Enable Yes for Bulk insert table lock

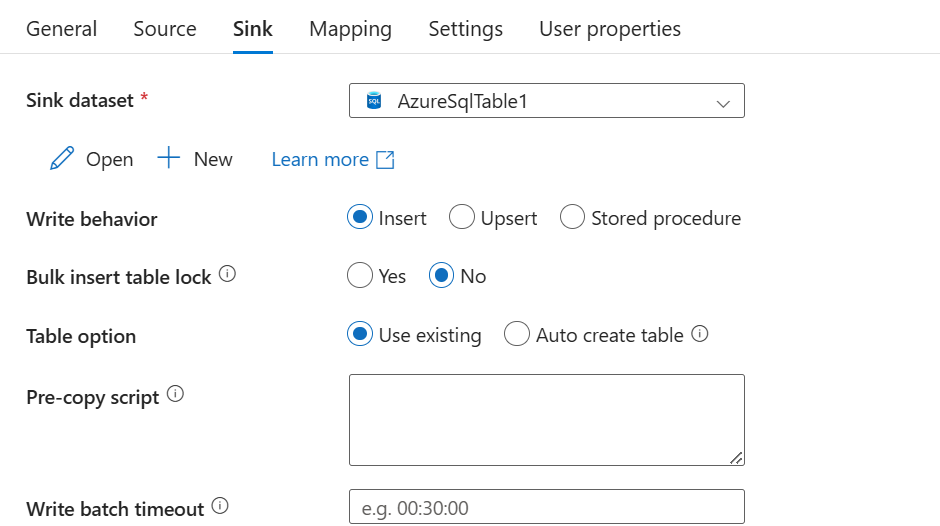[360, 276]
